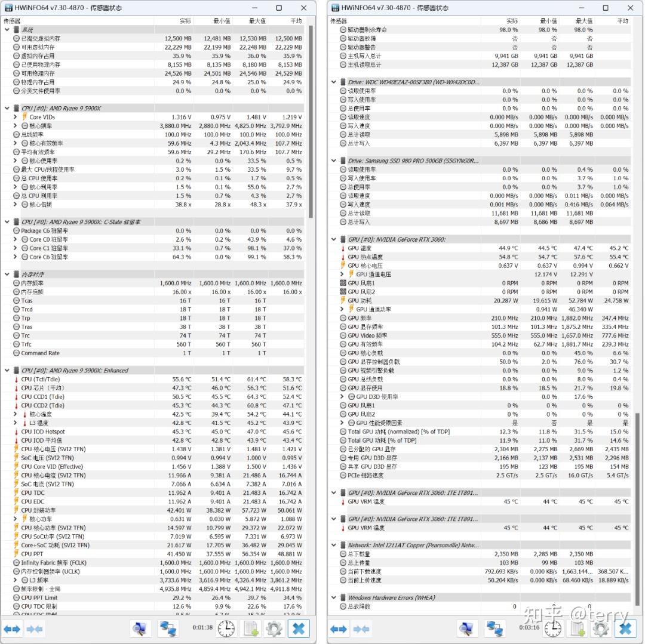Collapse the Samsung SSD 980 PRO group

pyautogui.click(x=334, y=161)
